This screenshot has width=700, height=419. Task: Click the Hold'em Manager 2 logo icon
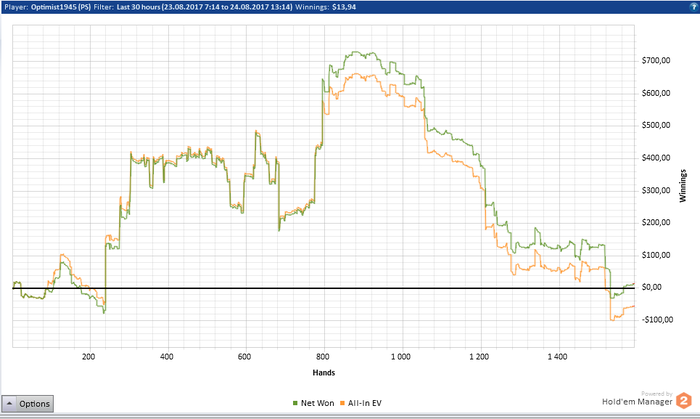click(x=683, y=400)
